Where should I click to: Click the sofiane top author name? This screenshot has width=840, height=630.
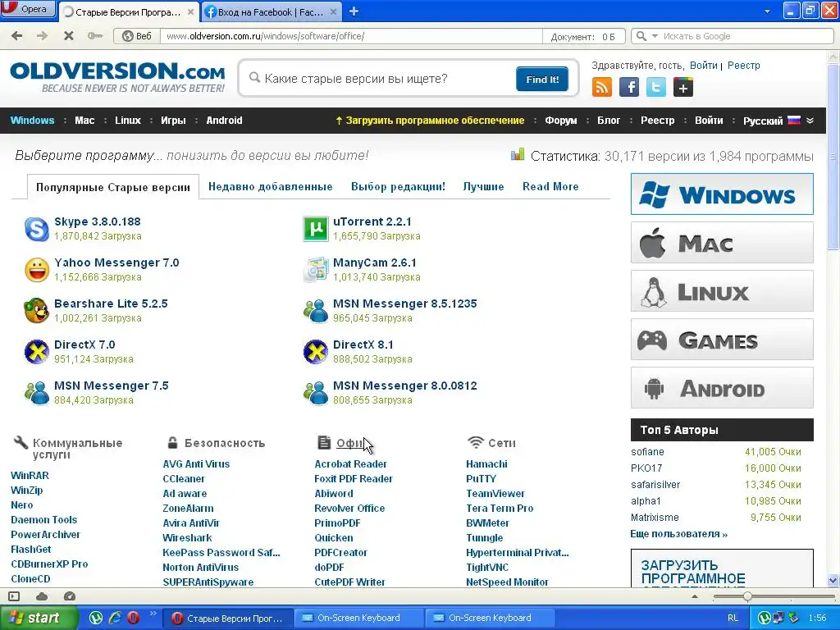tap(647, 452)
